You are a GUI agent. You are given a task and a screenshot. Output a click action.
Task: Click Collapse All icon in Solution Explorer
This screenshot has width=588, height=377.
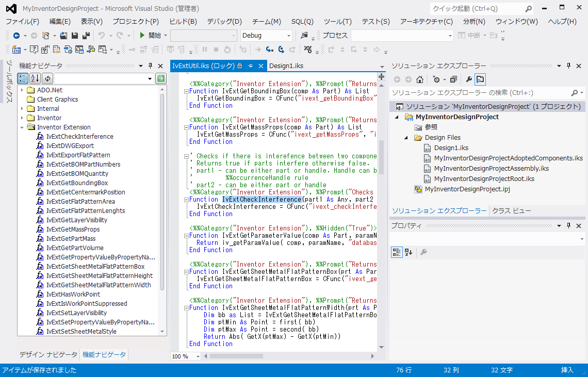(x=453, y=79)
